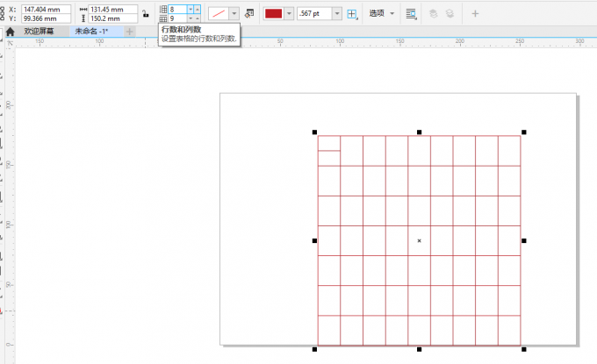The width and height of the screenshot is (597, 364).
Task: Switch to the 欢迎屏幕 tab
Action: tap(39, 32)
